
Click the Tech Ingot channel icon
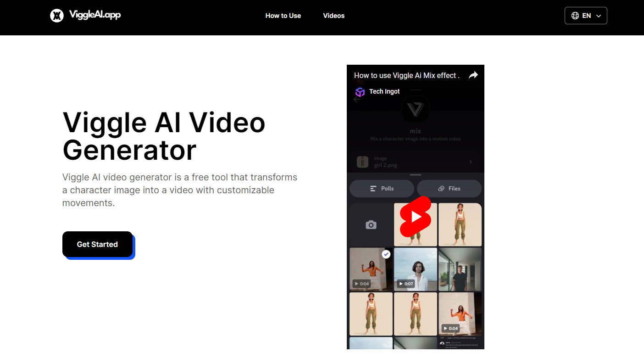[361, 92]
